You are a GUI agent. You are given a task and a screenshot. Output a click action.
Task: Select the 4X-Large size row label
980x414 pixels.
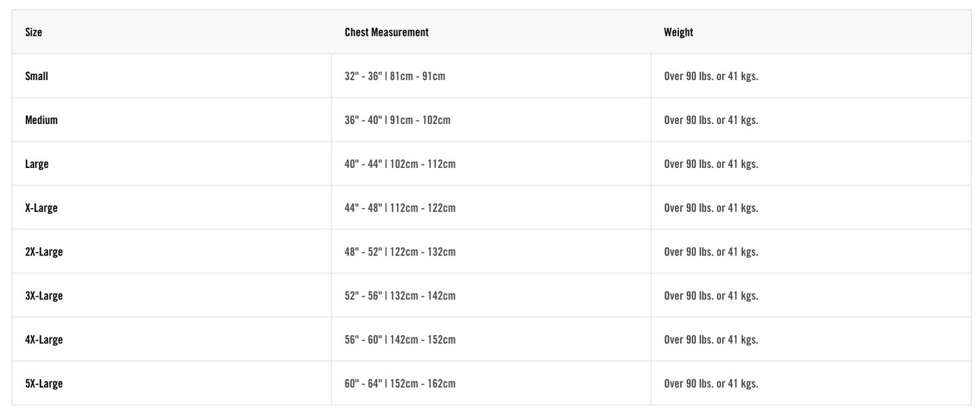pyautogui.click(x=44, y=339)
